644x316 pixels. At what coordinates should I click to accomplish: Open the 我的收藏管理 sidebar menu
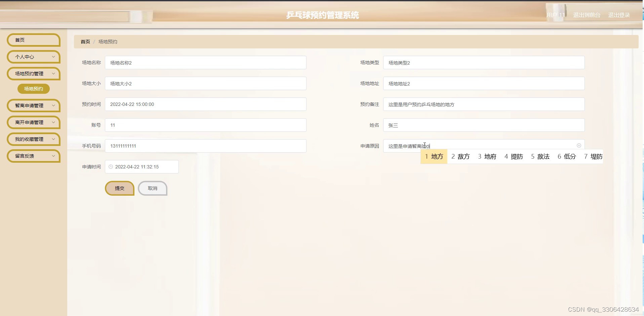34,139
